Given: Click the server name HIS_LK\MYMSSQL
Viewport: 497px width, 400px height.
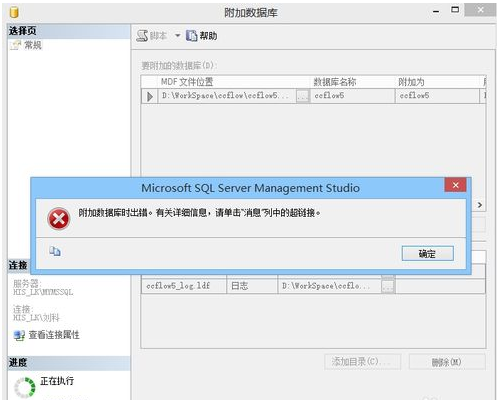Looking at the screenshot, I should [43, 292].
